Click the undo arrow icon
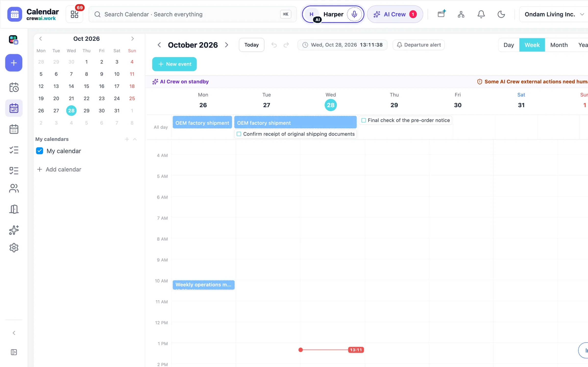The height and width of the screenshot is (367, 588). coord(274,45)
